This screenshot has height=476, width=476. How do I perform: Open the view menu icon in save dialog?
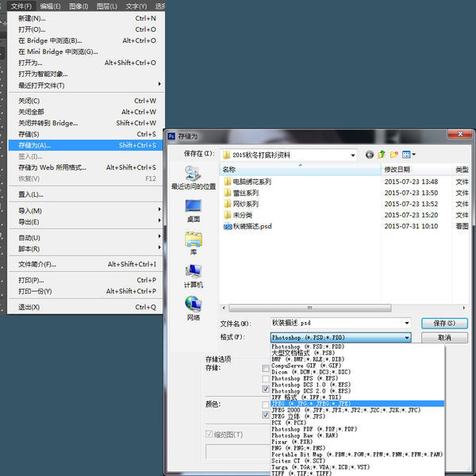(x=409, y=155)
